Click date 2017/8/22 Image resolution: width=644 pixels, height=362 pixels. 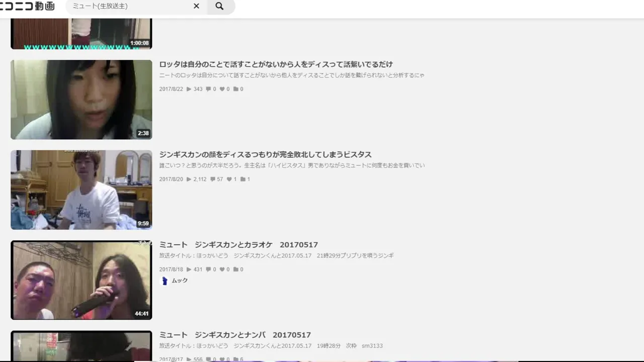click(x=171, y=89)
